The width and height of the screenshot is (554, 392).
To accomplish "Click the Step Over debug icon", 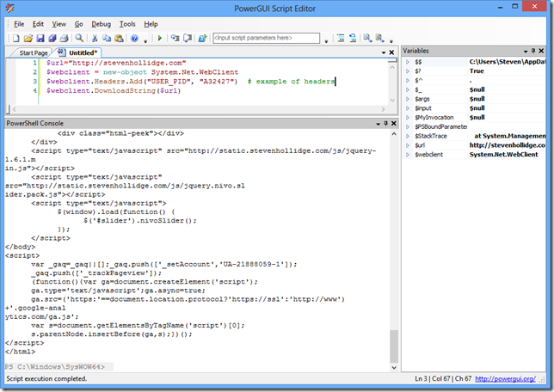I will (x=188, y=38).
